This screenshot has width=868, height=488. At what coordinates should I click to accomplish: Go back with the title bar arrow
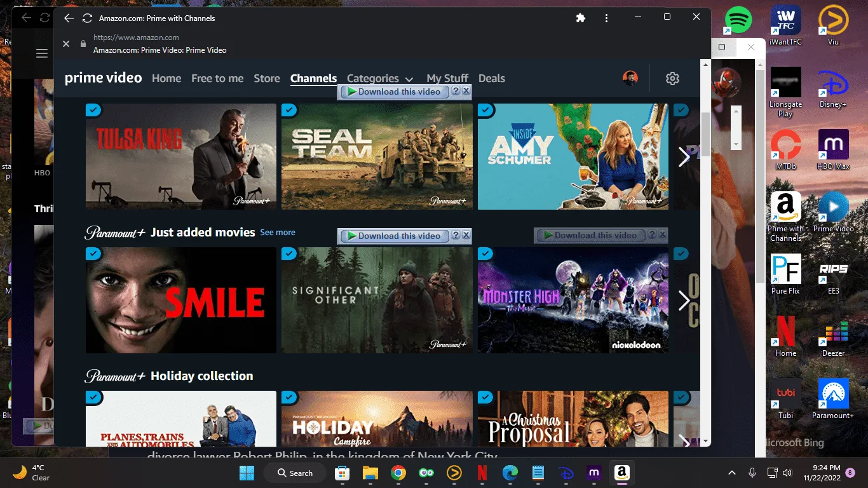pos(69,18)
